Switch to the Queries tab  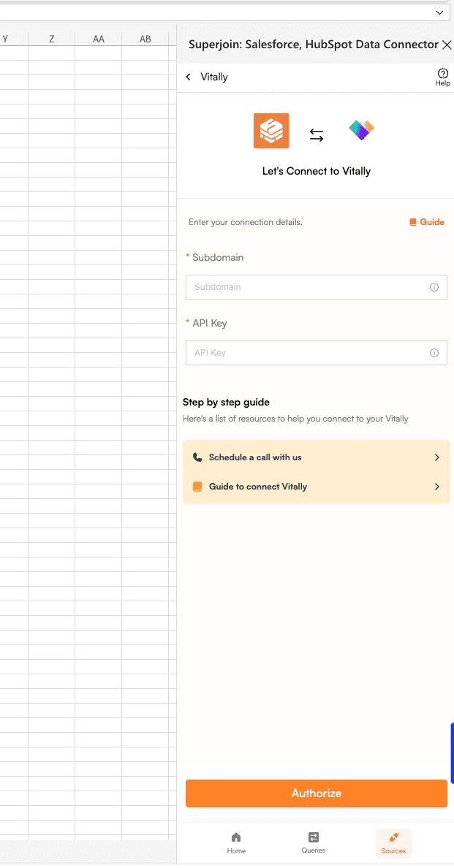[314, 843]
